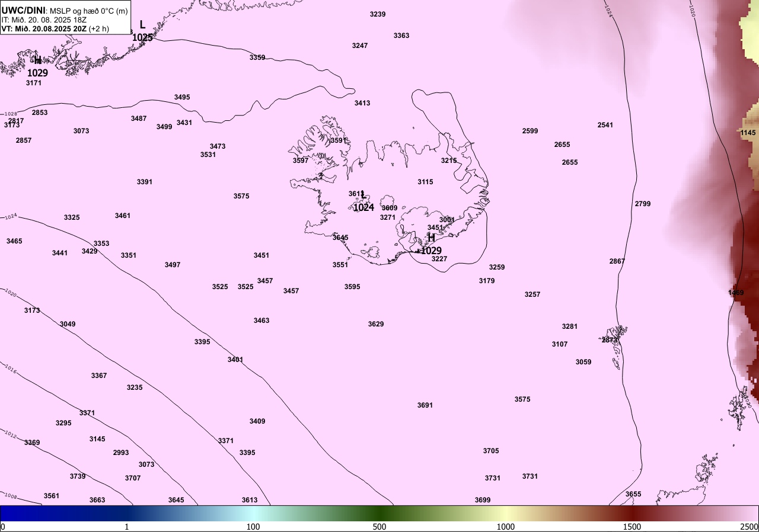This screenshot has width=759, height=532.
Task: Click the height value 3049
Action: coord(68,324)
